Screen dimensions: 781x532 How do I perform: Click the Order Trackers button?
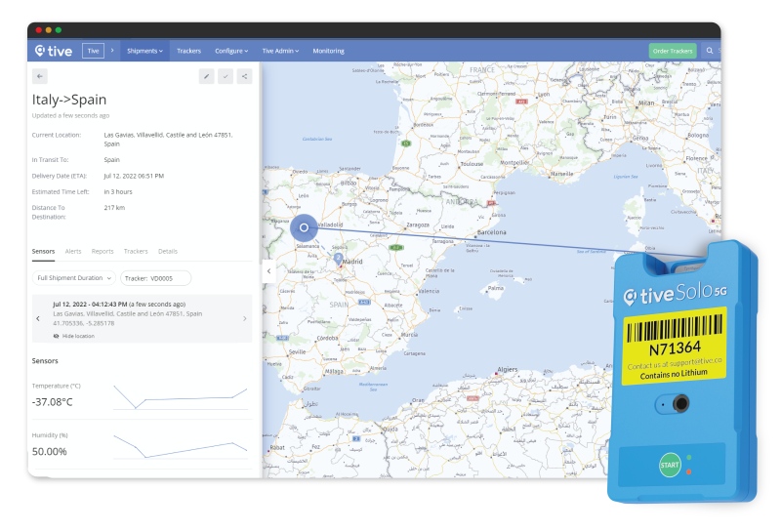click(673, 51)
